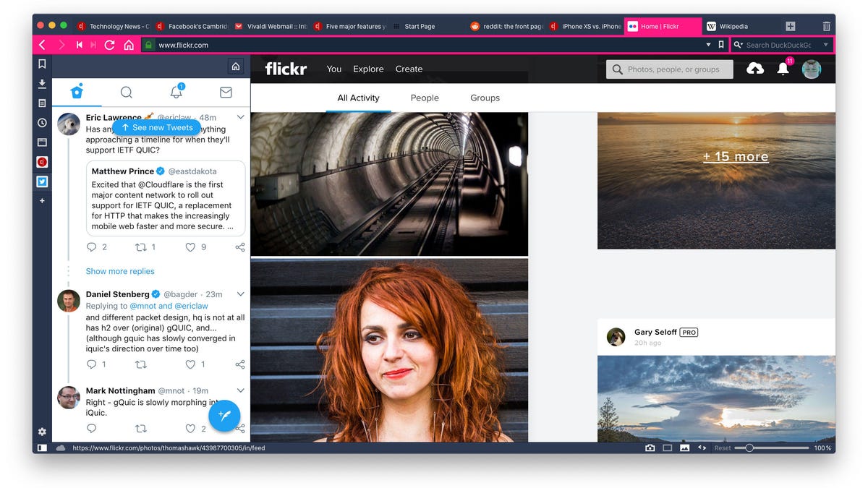Screen dimensions: 868x488
Task: Open the Notes panel
Action: click(x=42, y=103)
